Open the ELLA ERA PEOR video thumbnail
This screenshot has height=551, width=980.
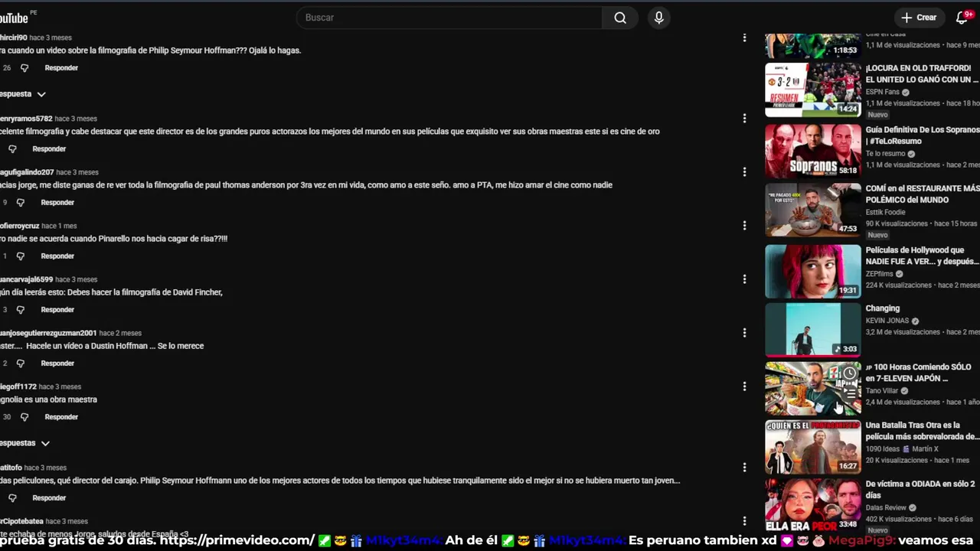[813, 505]
